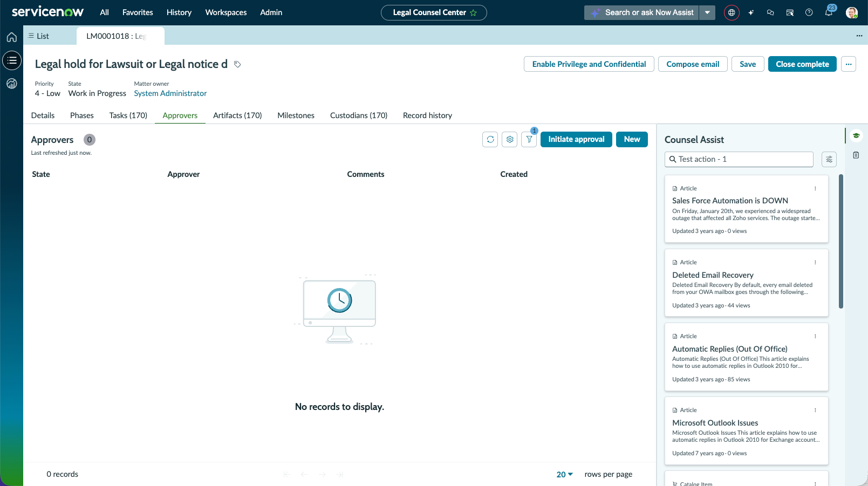
Task: Click the Search or ask Now Assist field
Action: point(642,12)
